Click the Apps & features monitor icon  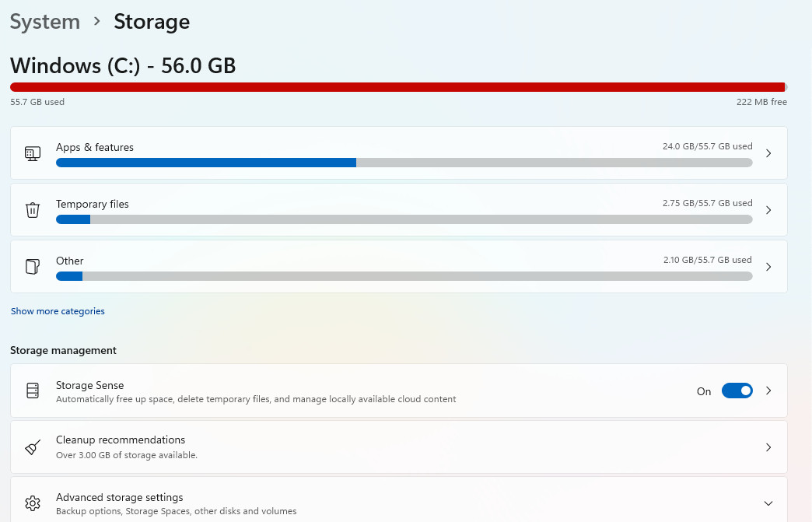click(x=33, y=153)
